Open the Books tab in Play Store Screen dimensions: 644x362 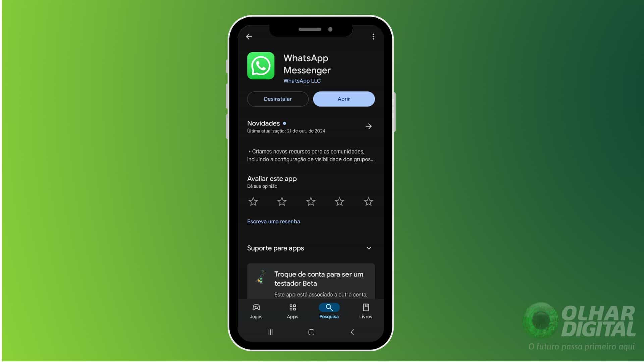click(x=365, y=311)
